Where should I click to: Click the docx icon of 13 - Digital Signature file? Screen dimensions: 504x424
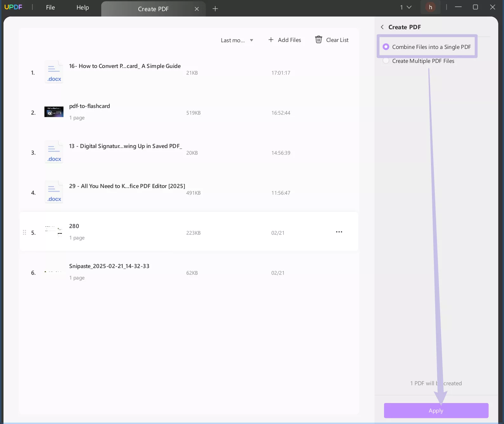(54, 152)
